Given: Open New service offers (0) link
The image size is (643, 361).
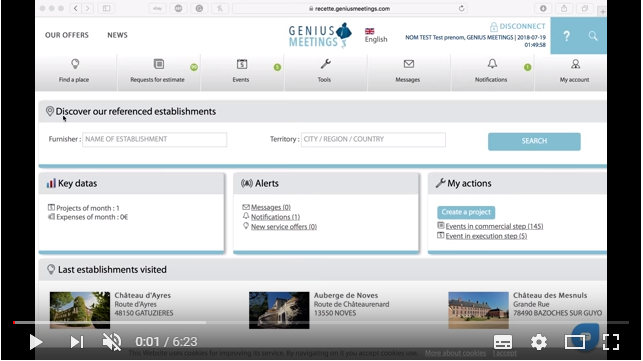Looking at the screenshot, I should click(284, 226).
